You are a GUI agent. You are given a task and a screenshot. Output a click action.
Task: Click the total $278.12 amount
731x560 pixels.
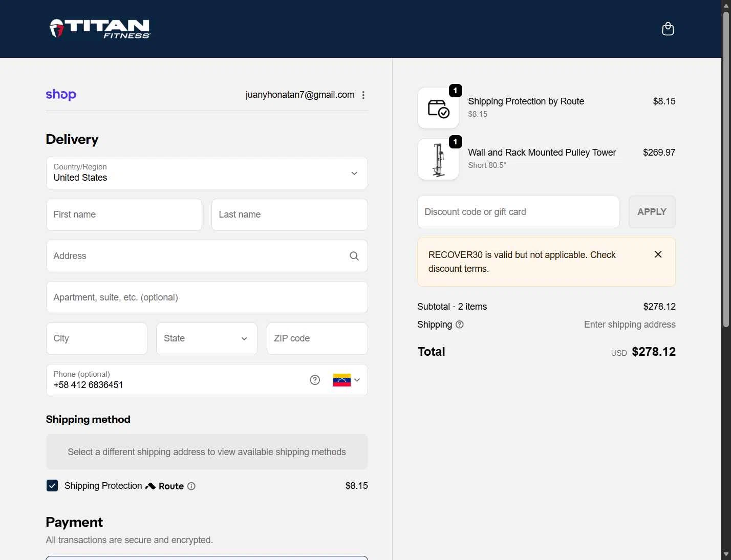tap(654, 352)
